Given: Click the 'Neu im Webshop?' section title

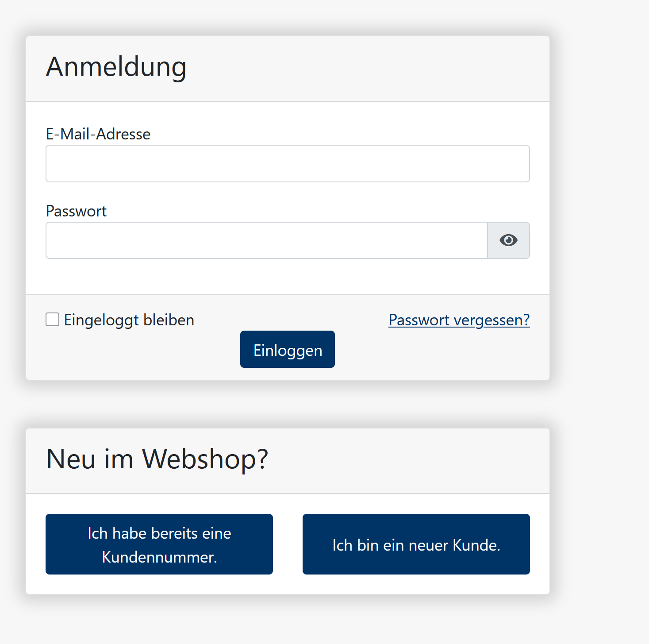Looking at the screenshot, I should coord(157,459).
